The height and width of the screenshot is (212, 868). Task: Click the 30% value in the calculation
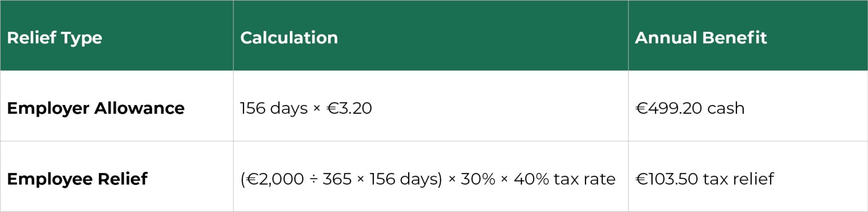478,179
